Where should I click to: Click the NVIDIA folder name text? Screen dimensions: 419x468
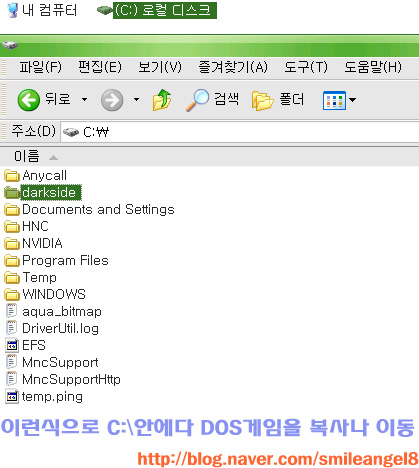coord(42,243)
